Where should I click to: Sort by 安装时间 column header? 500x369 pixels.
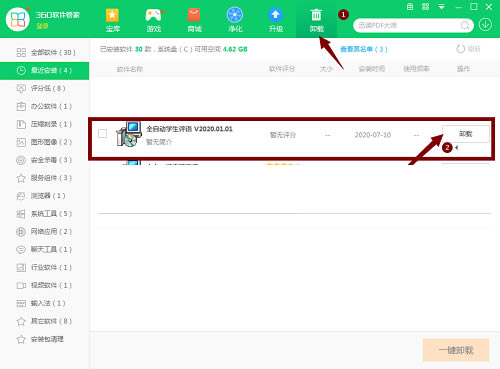coord(372,69)
